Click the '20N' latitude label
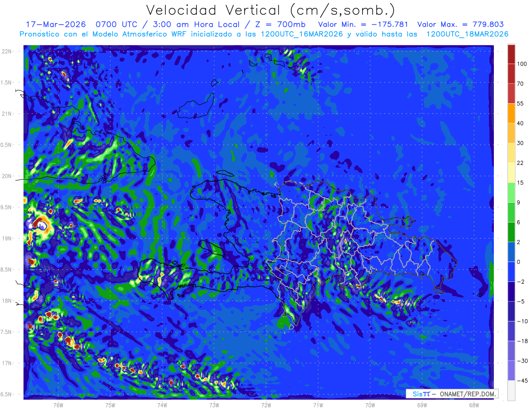Image resolution: width=532 pixels, height=411 pixels. pyautogui.click(x=7, y=176)
